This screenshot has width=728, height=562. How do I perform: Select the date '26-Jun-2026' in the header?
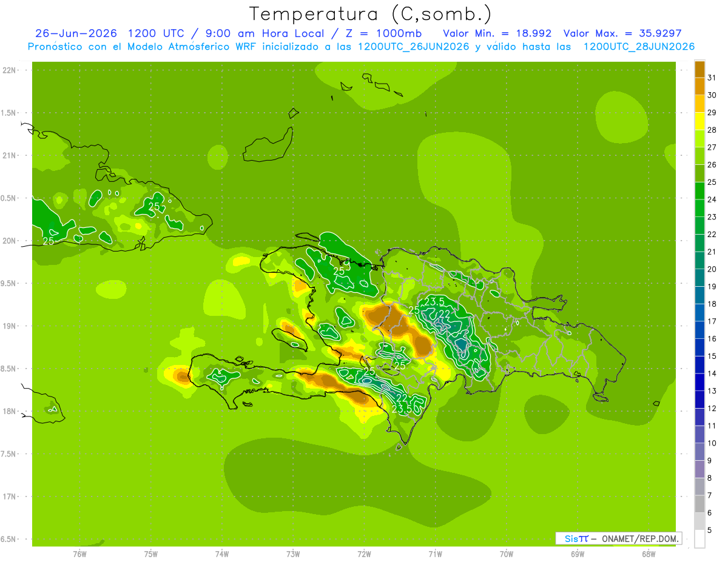point(76,33)
